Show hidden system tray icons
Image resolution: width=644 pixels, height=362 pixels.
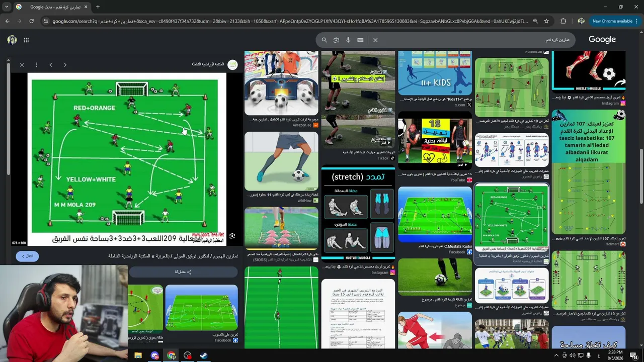[x=556, y=355]
